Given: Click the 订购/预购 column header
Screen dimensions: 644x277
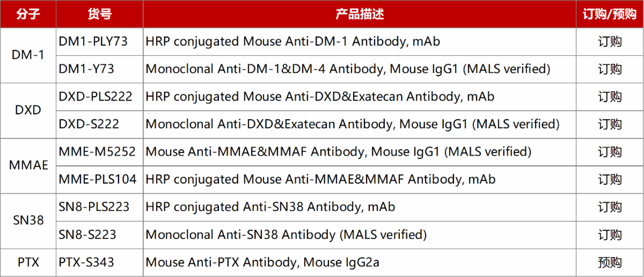Looking at the screenshot, I should (x=610, y=14).
